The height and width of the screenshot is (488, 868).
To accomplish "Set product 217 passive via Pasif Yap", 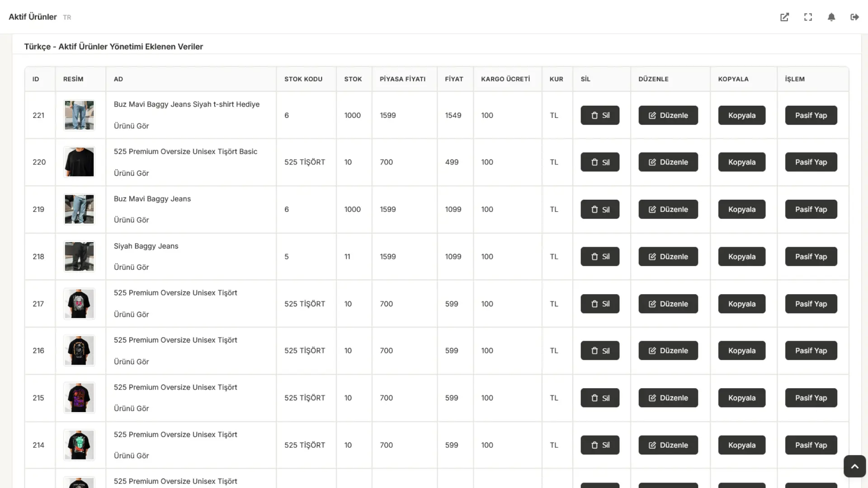I will tap(811, 304).
